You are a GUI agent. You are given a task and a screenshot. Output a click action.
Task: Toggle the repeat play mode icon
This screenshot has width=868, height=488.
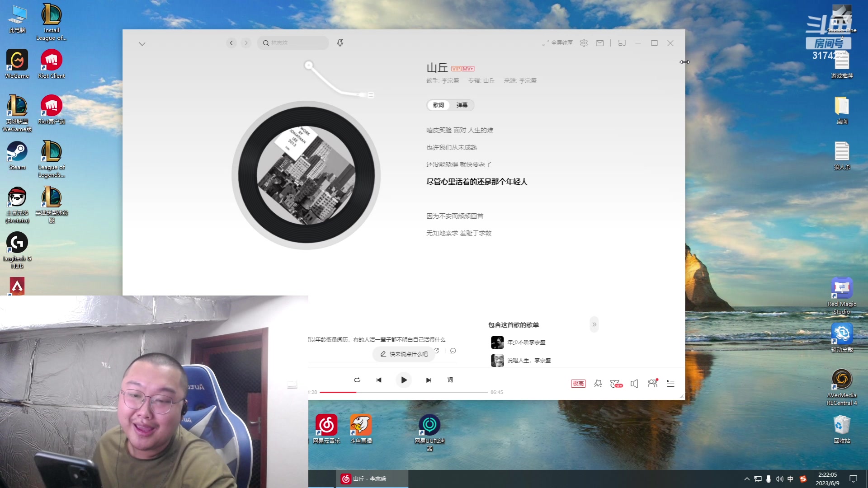click(357, 380)
